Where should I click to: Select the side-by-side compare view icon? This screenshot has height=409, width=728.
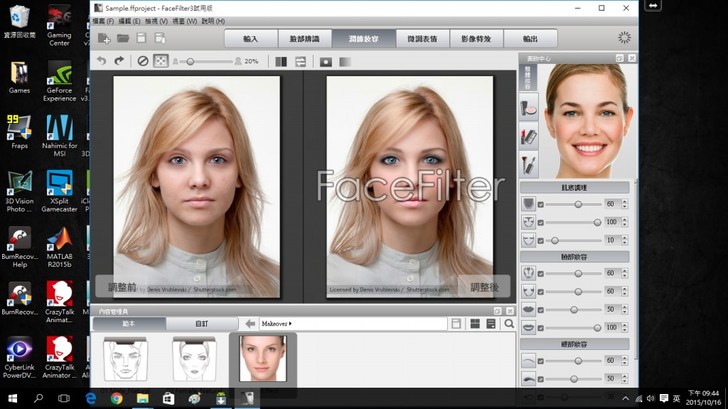tap(281, 61)
